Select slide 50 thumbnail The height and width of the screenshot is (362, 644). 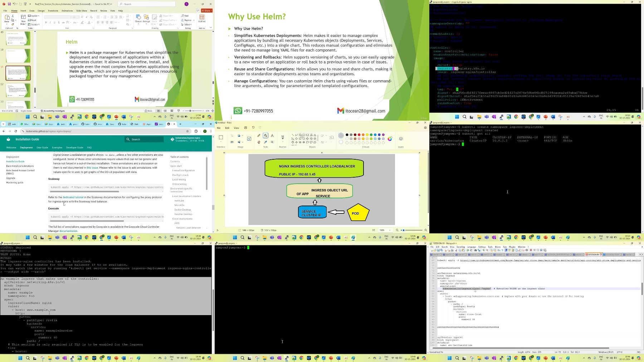pyautogui.click(x=18, y=56)
